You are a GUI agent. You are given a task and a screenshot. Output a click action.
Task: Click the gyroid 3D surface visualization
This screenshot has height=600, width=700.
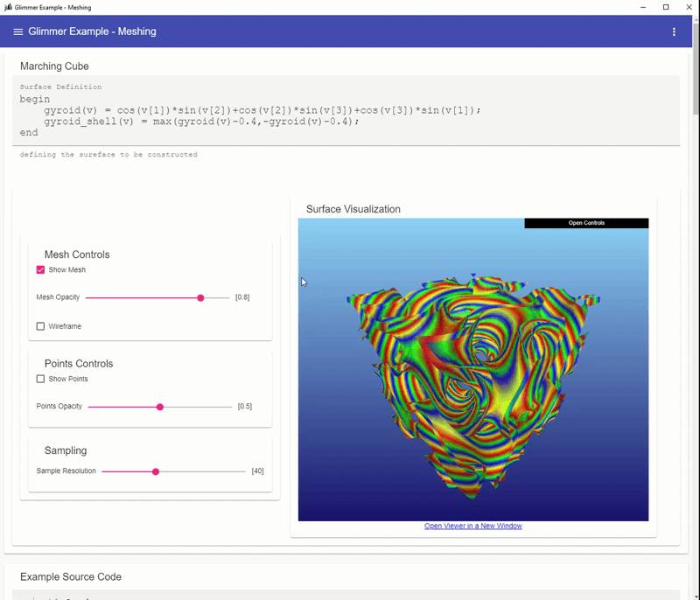pyautogui.click(x=472, y=376)
